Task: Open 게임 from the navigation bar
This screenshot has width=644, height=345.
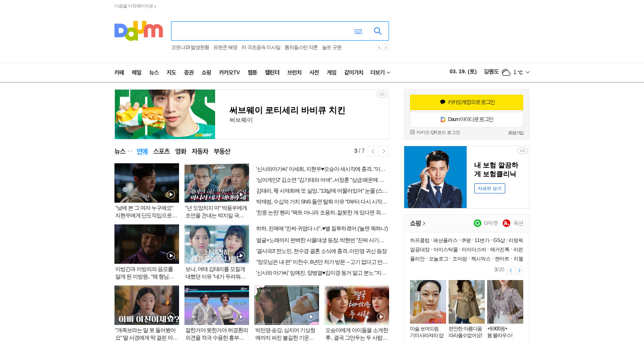Action: (332, 72)
